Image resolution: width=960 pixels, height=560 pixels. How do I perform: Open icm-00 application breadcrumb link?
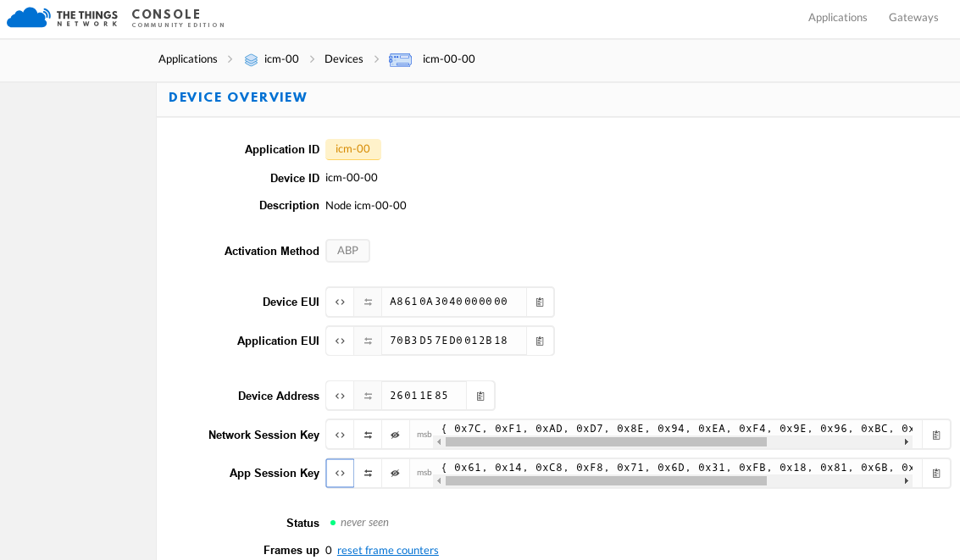(x=281, y=58)
